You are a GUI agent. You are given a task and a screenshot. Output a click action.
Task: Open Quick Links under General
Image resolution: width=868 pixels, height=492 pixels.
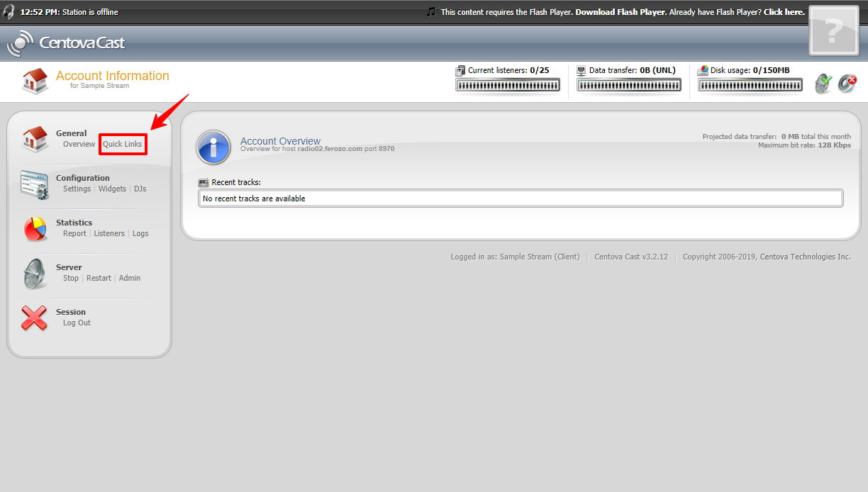(x=123, y=144)
